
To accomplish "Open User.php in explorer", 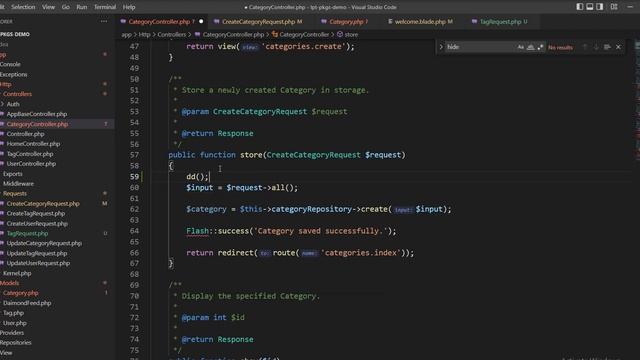I will click(x=15, y=323).
